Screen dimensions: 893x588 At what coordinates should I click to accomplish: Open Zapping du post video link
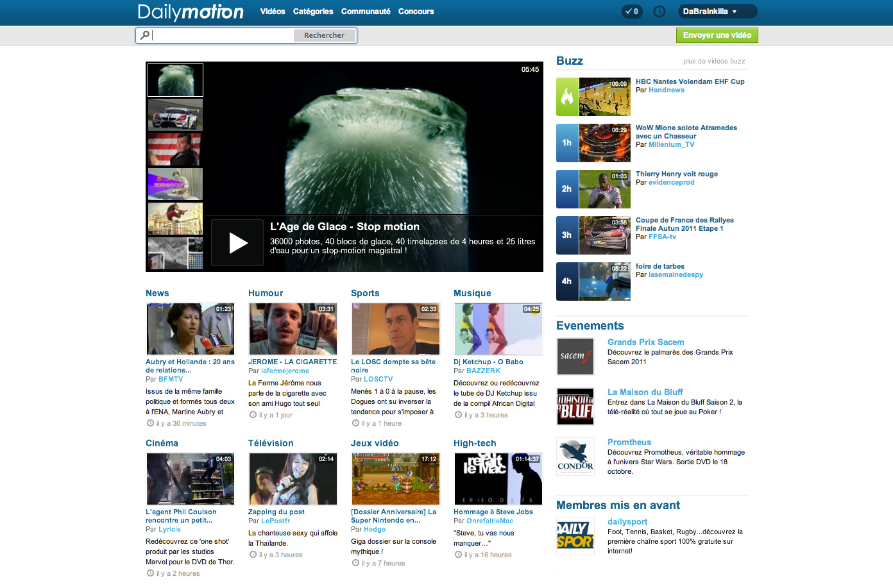(276, 512)
